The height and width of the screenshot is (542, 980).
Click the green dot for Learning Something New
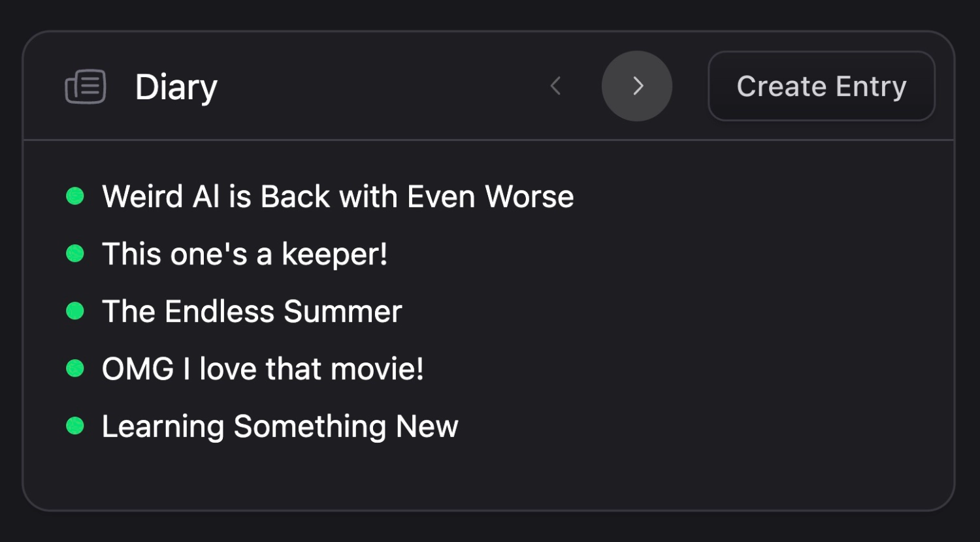(75, 426)
